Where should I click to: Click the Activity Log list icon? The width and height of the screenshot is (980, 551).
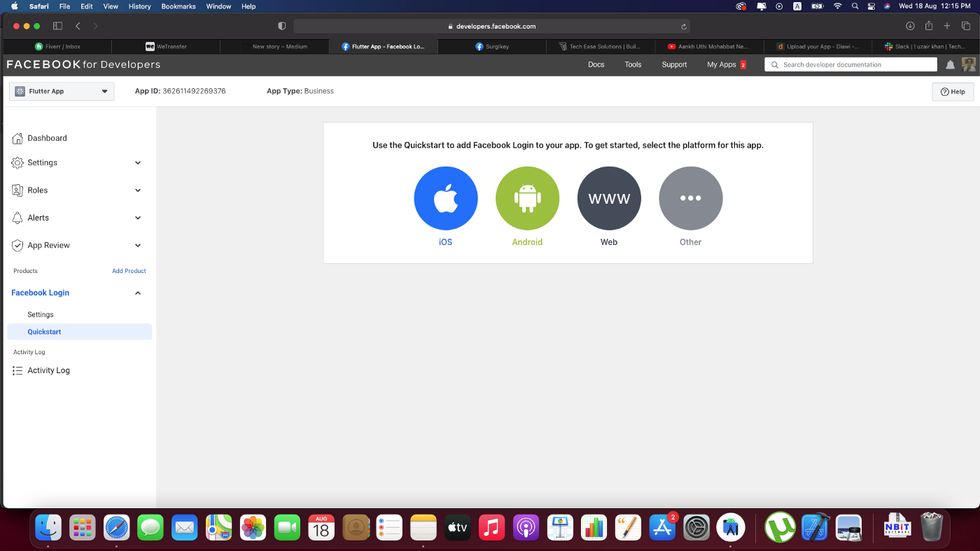point(17,370)
